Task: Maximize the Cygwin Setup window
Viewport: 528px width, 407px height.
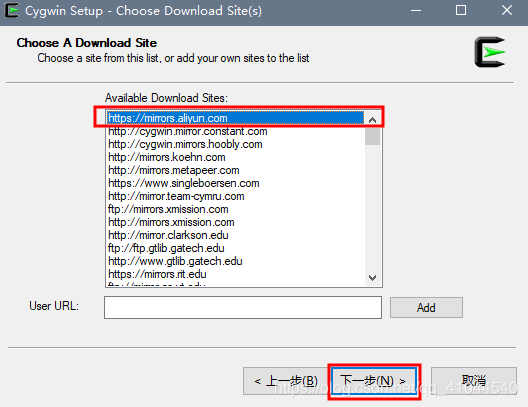Action: click(x=461, y=10)
